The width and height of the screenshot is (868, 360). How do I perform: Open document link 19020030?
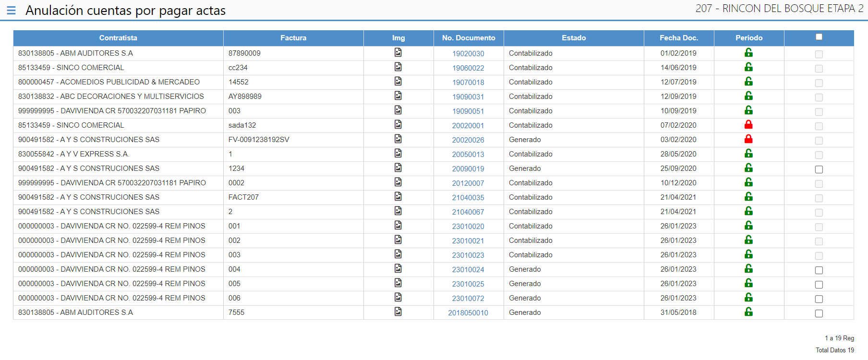click(x=468, y=54)
